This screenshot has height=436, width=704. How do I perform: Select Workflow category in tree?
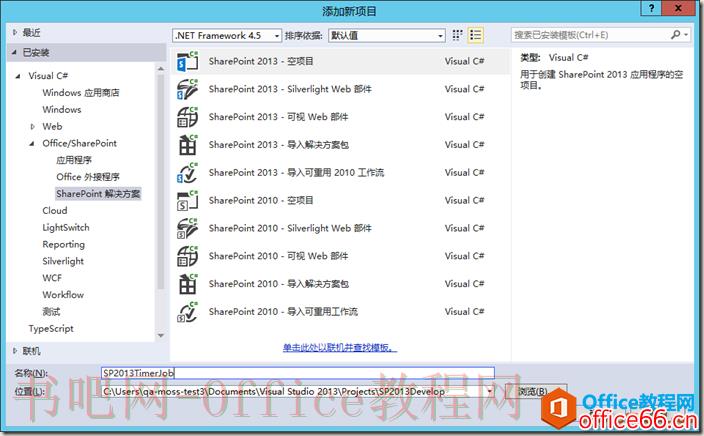(63, 295)
